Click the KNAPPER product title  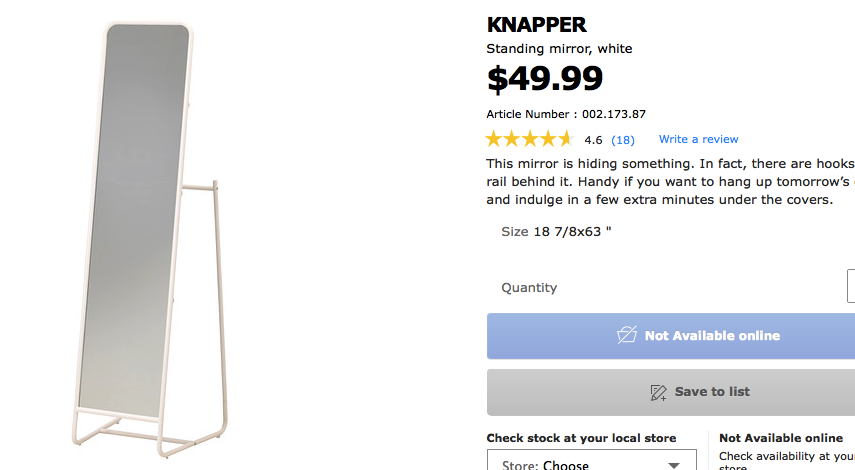pyautogui.click(x=536, y=25)
